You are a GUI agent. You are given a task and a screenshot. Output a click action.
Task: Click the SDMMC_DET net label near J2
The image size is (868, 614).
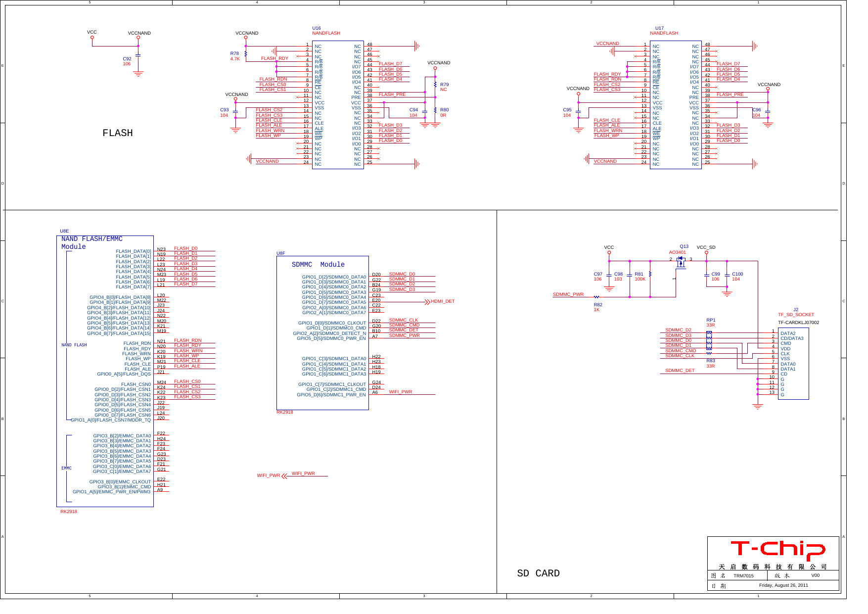680,371
